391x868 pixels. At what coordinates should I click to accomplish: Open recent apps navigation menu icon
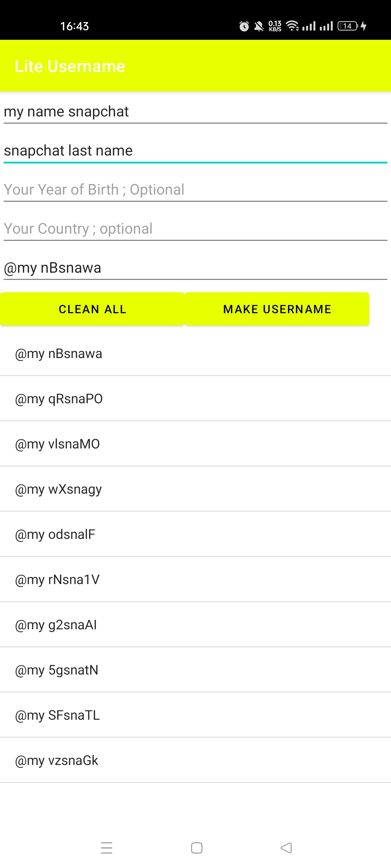pos(106,848)
